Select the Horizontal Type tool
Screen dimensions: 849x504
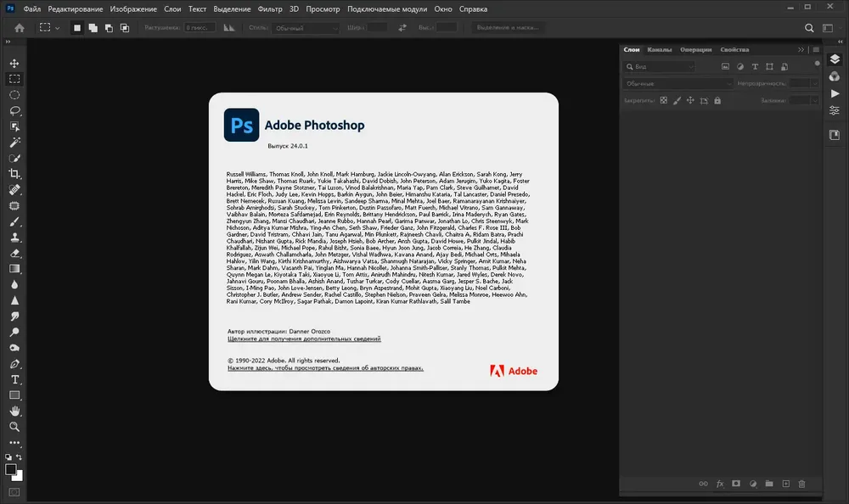tap(14, 379)
